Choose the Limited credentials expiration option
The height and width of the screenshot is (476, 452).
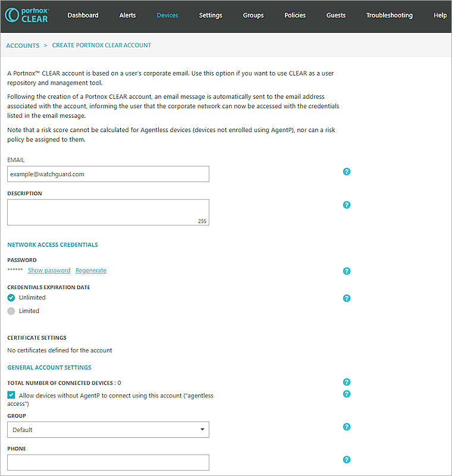[11, 311]
